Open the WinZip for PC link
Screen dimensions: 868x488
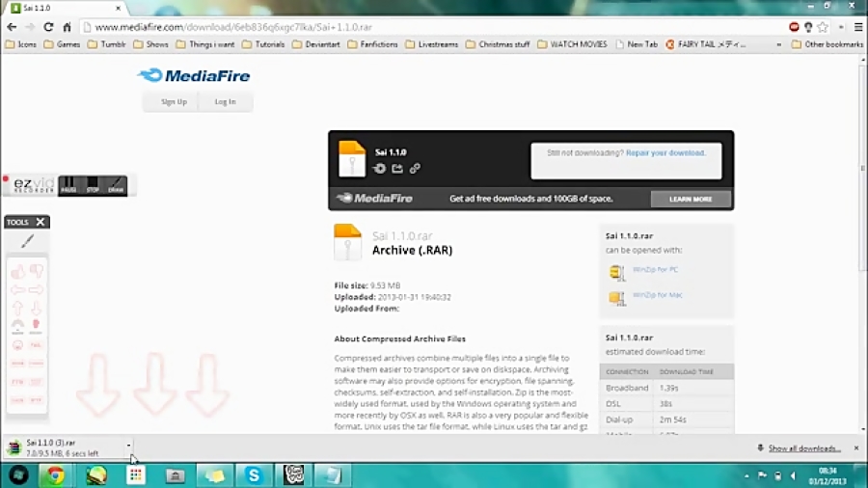click(656, 269)
